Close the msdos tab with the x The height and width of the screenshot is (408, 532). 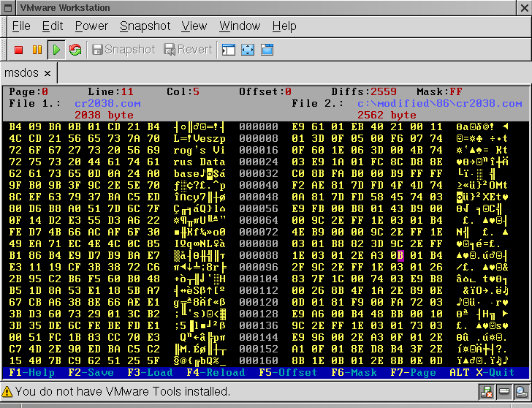pos(47,73)
